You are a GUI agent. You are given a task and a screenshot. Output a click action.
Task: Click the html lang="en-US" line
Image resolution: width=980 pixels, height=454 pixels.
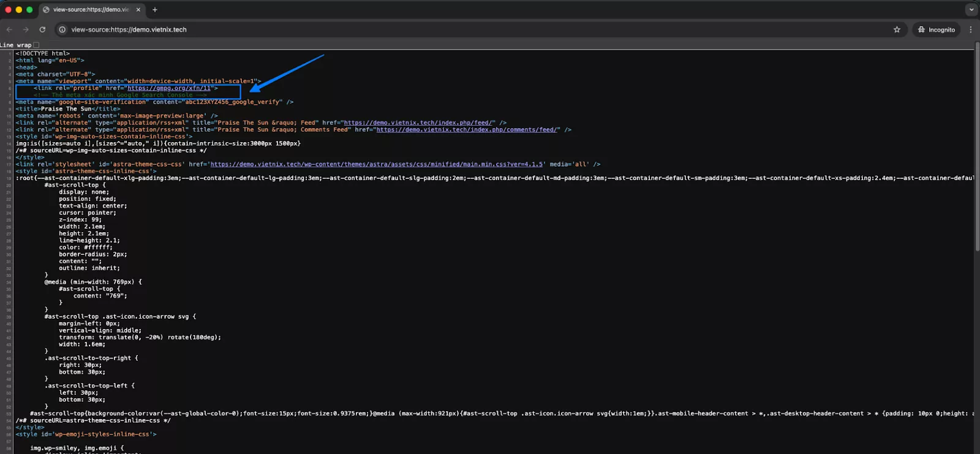click(x=50, y=61)
